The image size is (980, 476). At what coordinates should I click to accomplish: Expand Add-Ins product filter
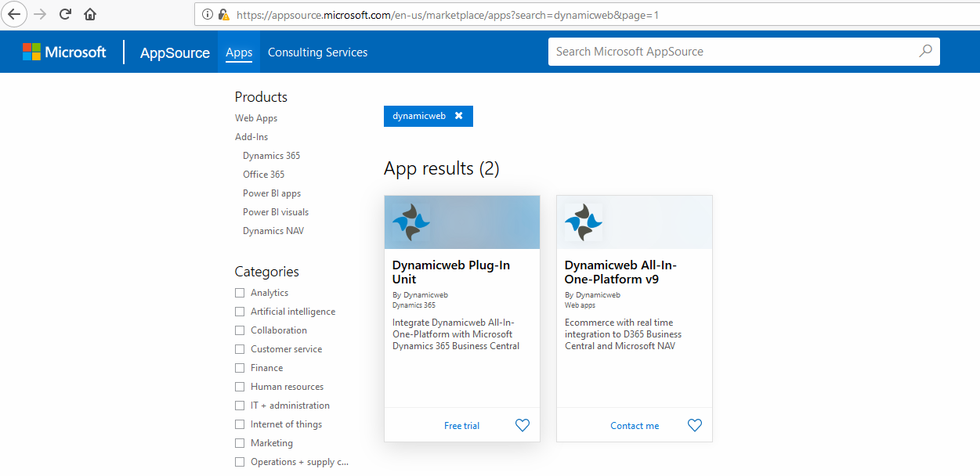click(x=251, y=137)
